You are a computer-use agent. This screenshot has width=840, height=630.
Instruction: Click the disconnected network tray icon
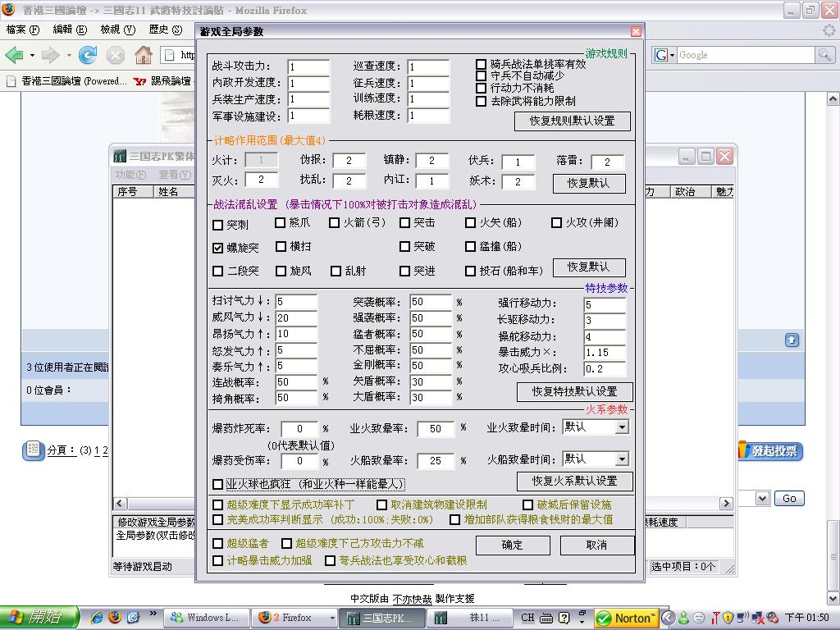click(x=757, y=618)
